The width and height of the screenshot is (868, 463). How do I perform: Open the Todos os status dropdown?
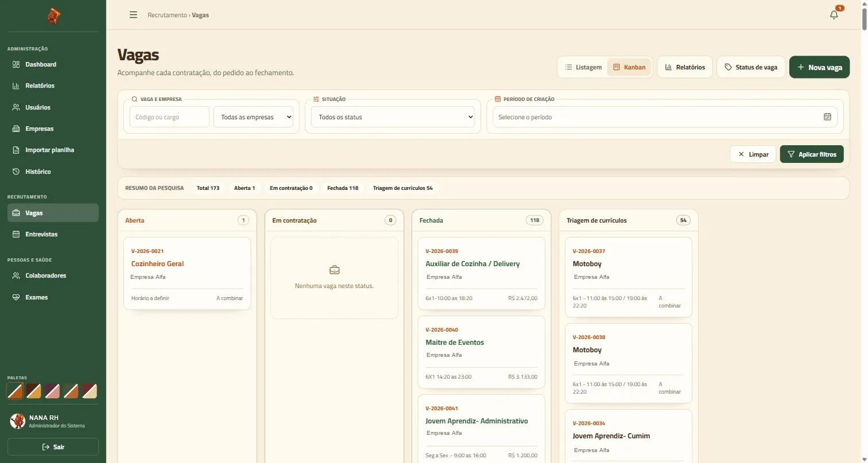[x=393, y=117]
